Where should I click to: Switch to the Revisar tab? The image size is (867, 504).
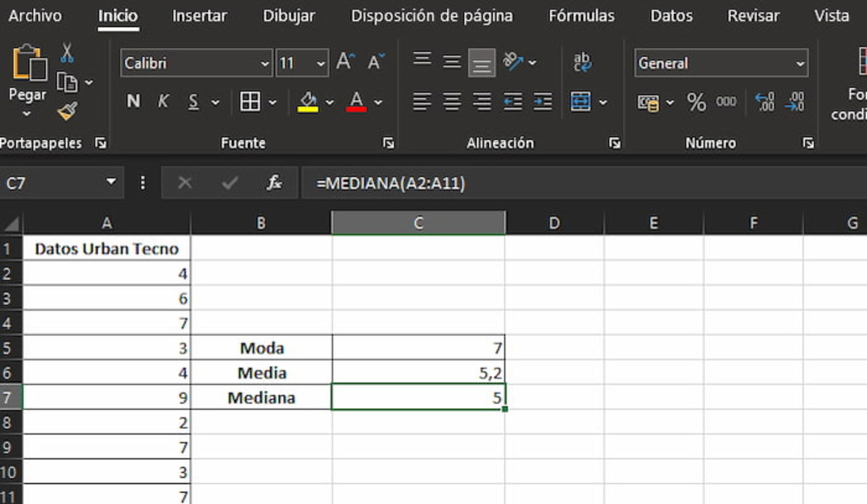pos(753,16)
